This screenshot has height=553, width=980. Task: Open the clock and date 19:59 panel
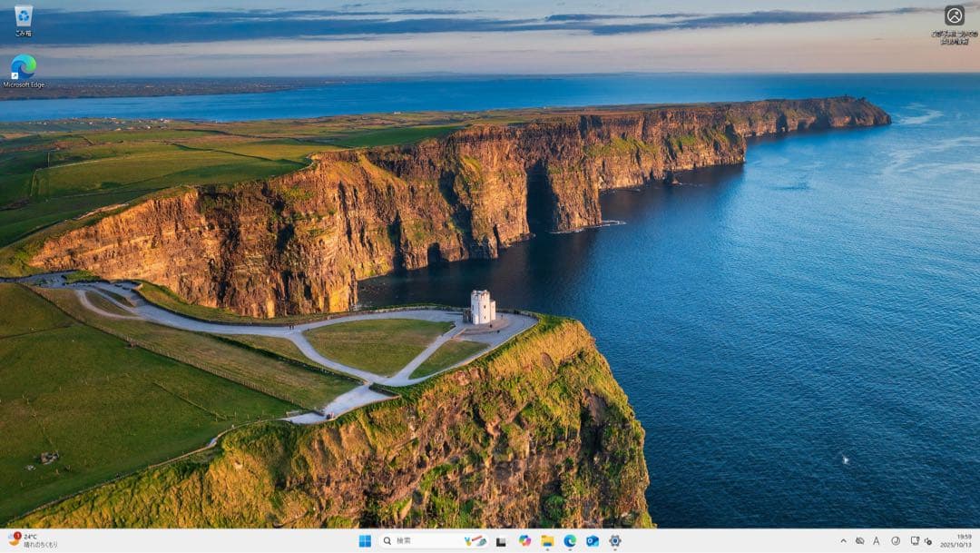(x=957, y=541)
